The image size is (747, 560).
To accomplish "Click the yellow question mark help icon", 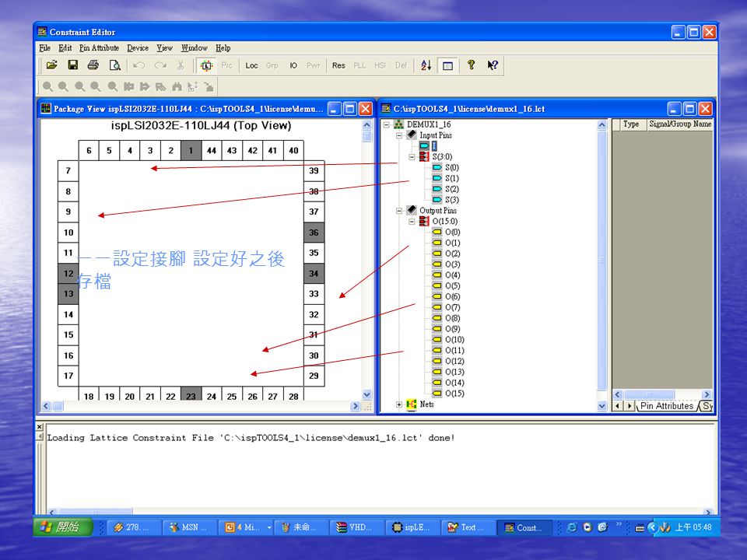I will [471, 65].
